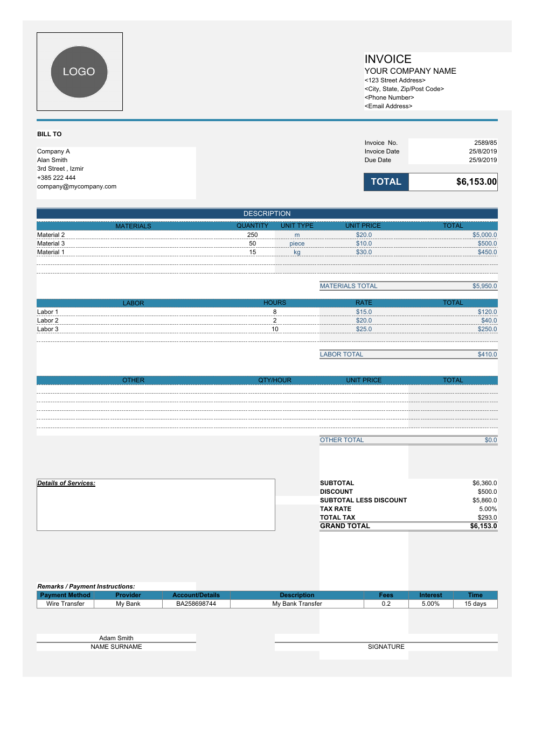Select the <123 Street Address> placeholder
This screenshot has height=756, width=535.
pos(395,80)
